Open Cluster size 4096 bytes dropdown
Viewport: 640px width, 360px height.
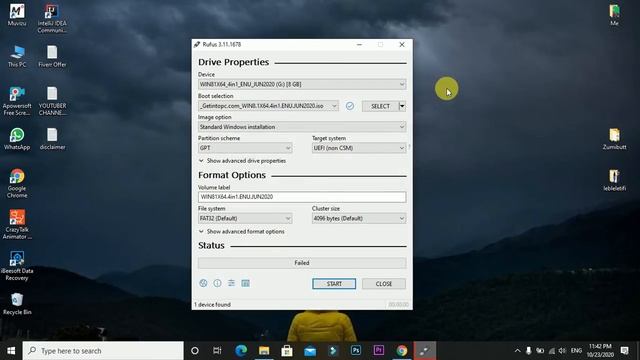click(359, 218)
